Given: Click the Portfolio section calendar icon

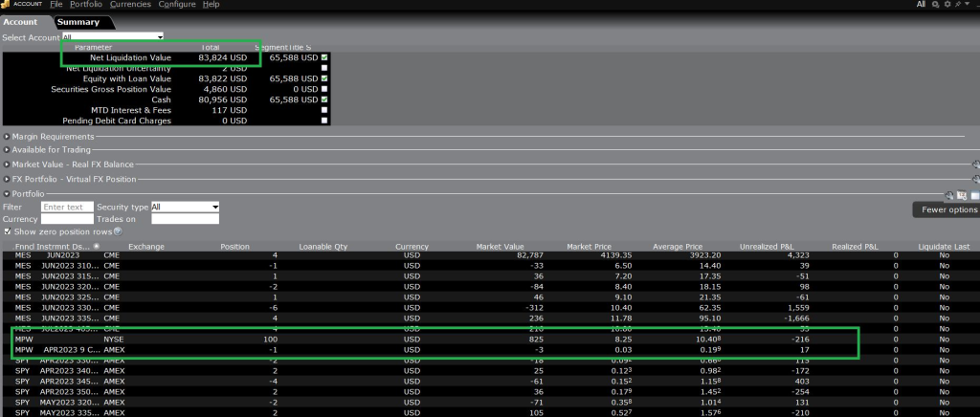Looking at the screenshot, I should tap(962, 195).
